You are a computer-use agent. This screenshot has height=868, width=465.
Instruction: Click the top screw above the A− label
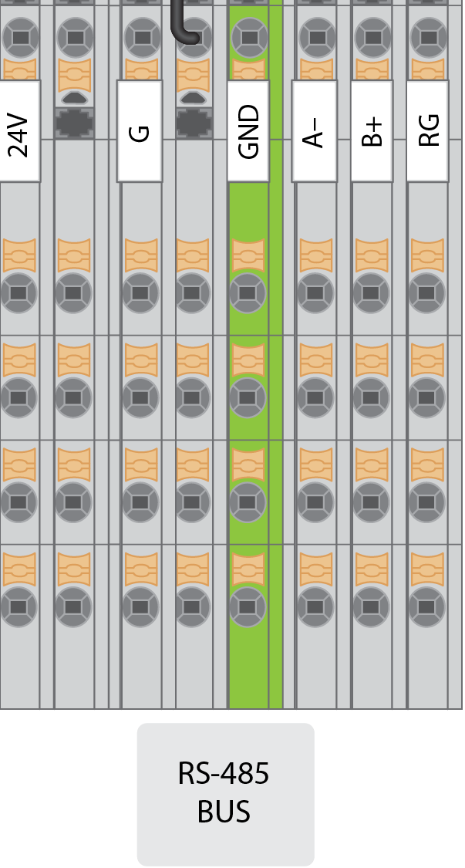pyautogui.click(x=316, y=35)
